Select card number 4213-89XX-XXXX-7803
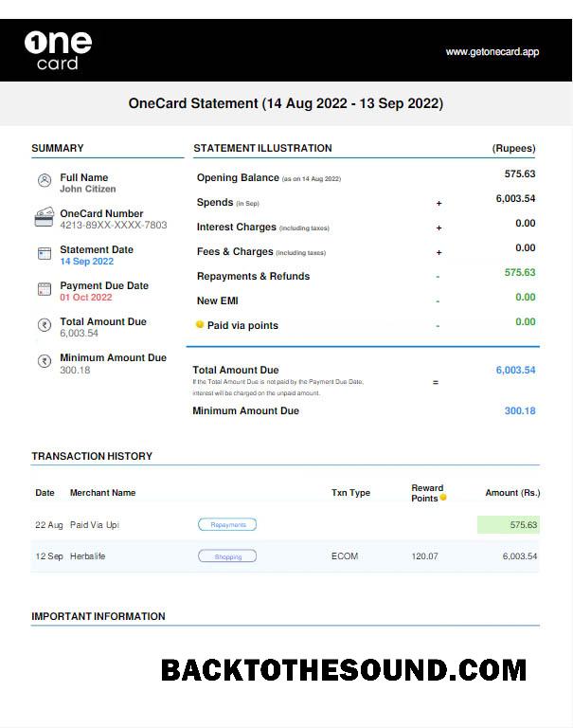This screenshot has height=728, width=573. click(114, 226)
